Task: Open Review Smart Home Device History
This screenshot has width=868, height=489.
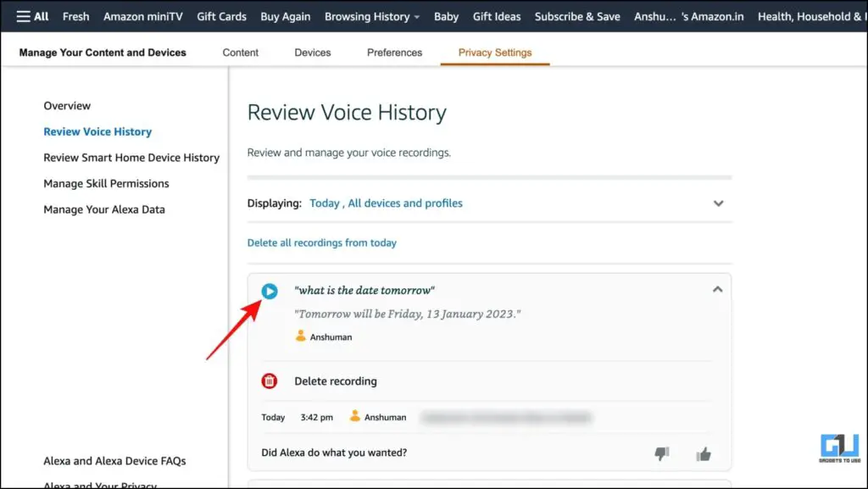Action: click(x=131, y=158)
